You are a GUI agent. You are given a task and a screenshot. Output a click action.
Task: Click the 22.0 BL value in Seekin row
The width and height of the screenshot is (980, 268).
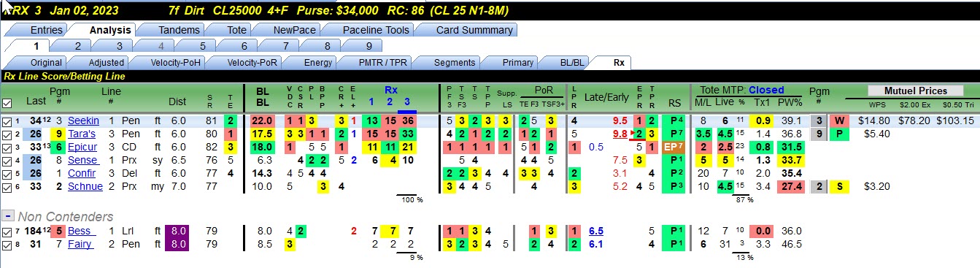(262, 121)
